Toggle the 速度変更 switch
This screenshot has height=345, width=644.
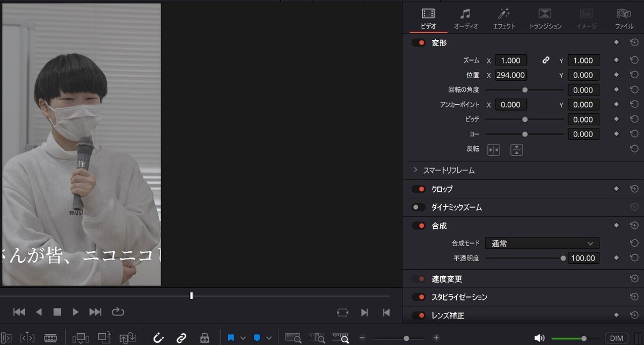(419, 279)
